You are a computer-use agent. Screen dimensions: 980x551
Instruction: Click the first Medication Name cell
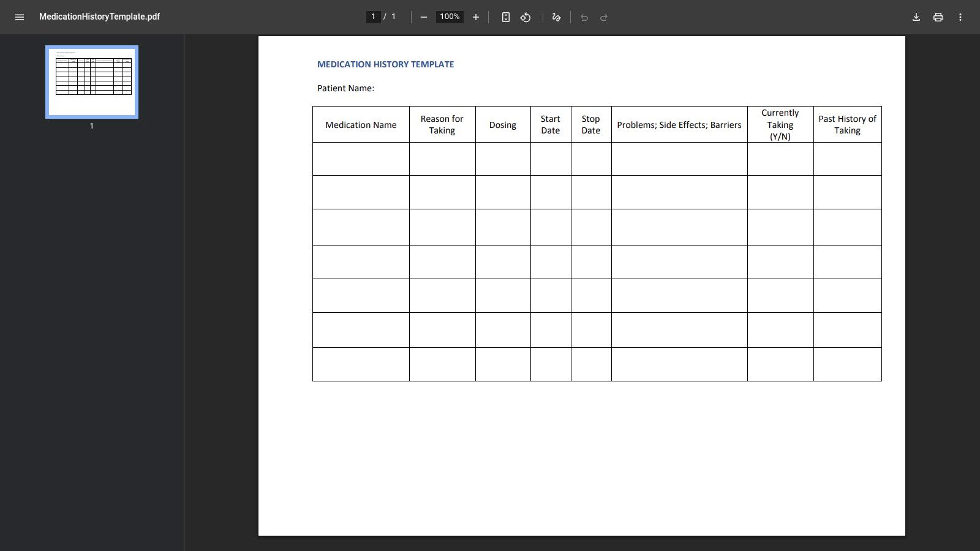(361, 159)
